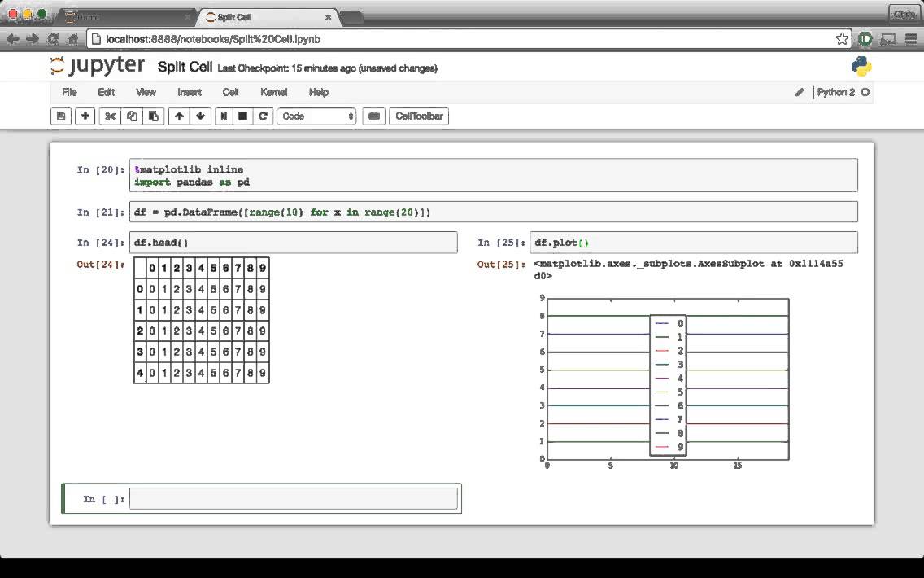Viewport: 924px width, 578px height.
Task: Close the Split Cell browser tab
Action: [329, 17]
